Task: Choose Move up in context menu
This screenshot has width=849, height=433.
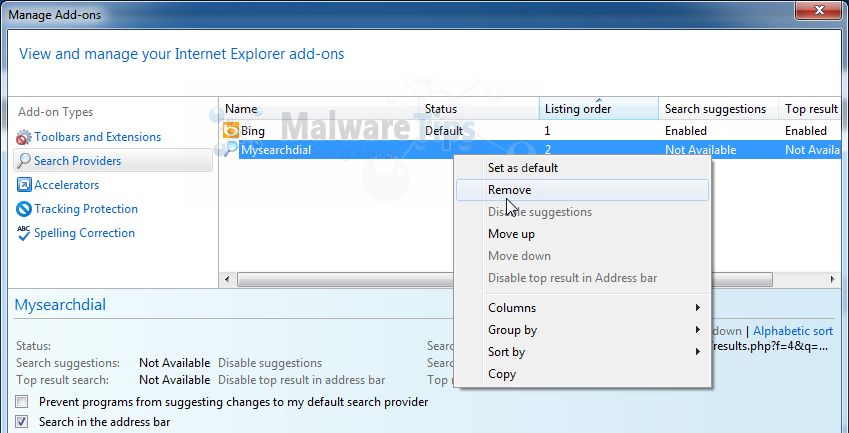Action: click(583, 234)
